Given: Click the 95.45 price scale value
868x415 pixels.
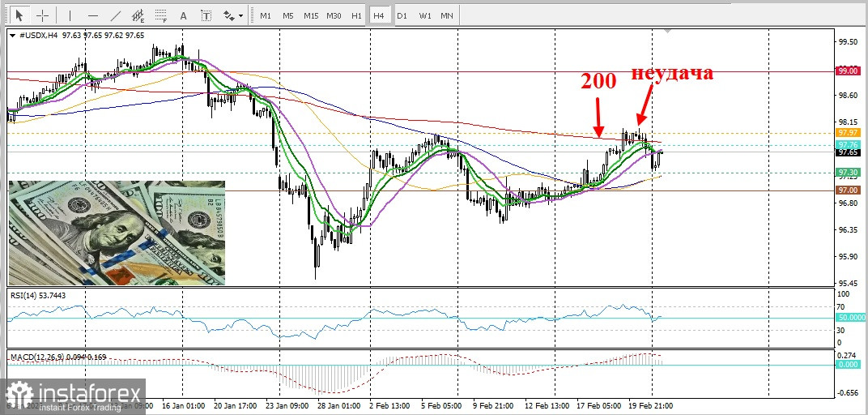Looking at the screenshot, I should [848, 283].
